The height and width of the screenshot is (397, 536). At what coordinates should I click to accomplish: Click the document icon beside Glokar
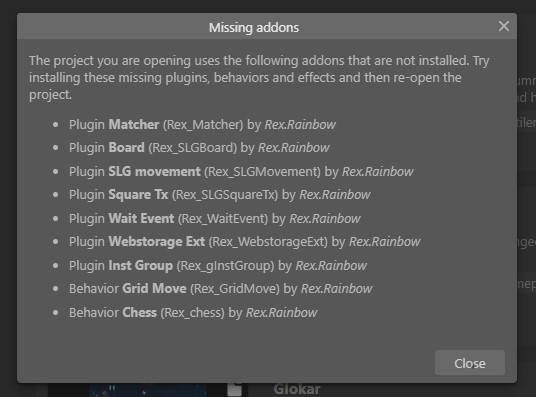click(234, 389)
